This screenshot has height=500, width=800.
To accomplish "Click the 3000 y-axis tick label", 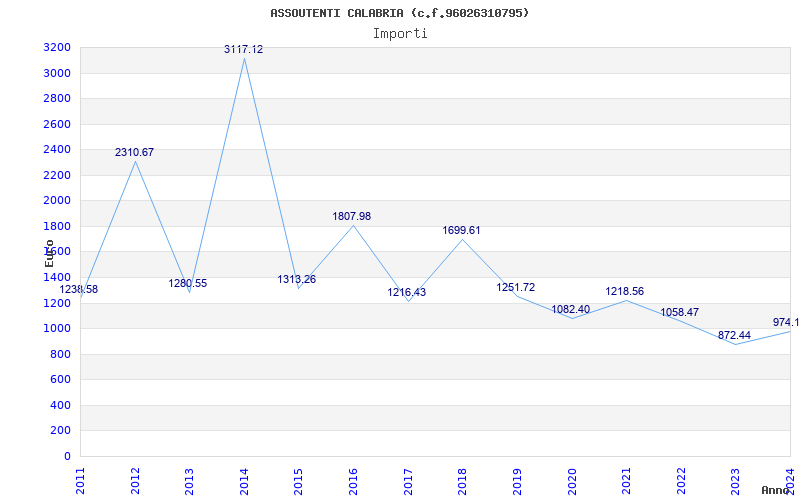I will coord(57,73).
